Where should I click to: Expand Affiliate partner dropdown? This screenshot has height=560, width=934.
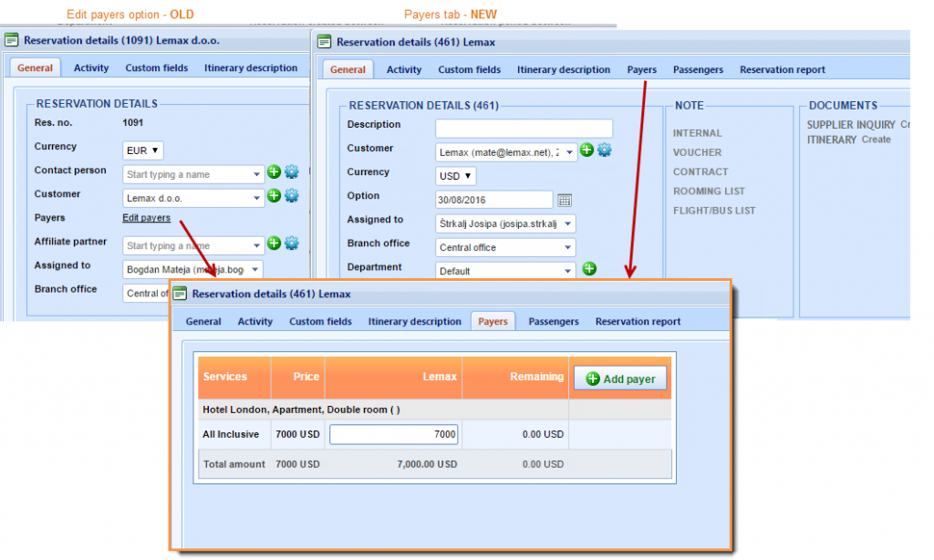tap(256, 245)
